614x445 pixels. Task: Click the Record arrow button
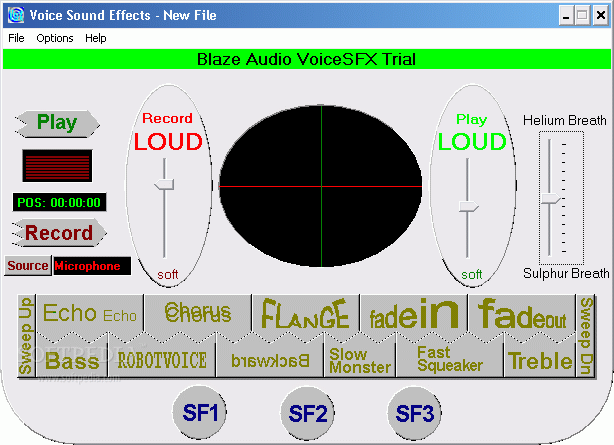[59, 233]
